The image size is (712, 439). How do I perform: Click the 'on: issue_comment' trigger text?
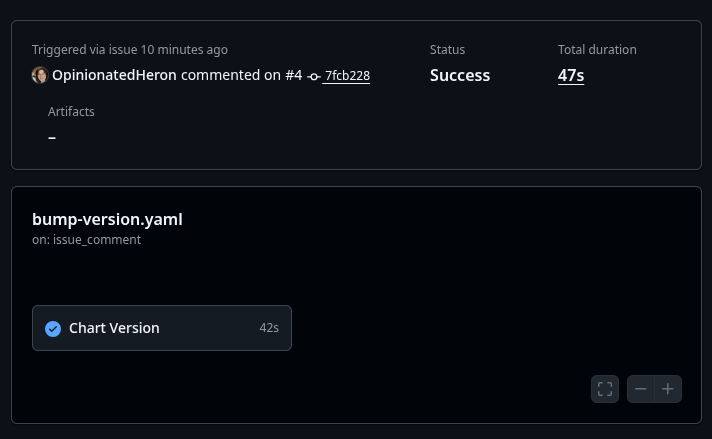86,240
